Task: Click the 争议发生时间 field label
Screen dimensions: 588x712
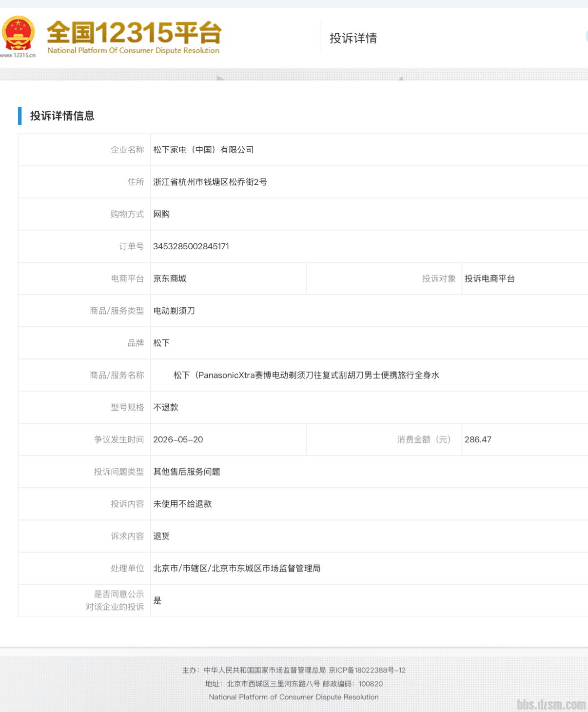Action: click(119, 439)
